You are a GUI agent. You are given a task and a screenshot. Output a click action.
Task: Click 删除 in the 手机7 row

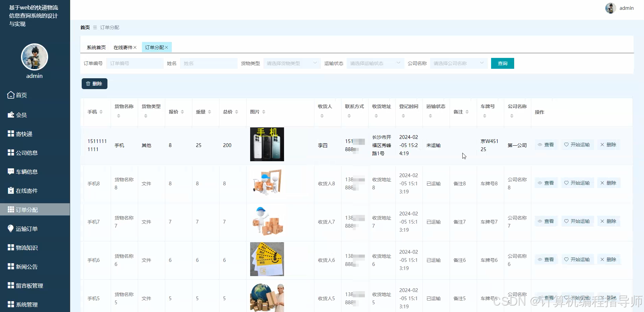pos(608,221)
